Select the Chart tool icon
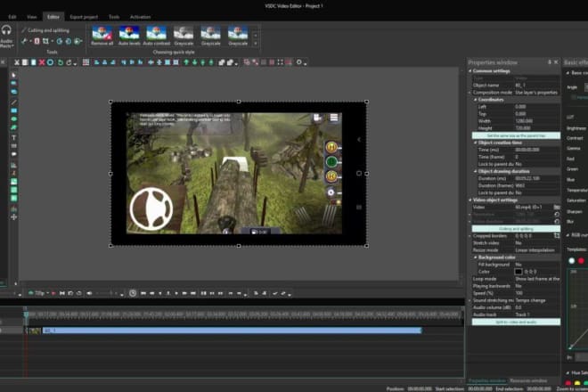This screenshot has width=588, height=392. pos(14,165)
